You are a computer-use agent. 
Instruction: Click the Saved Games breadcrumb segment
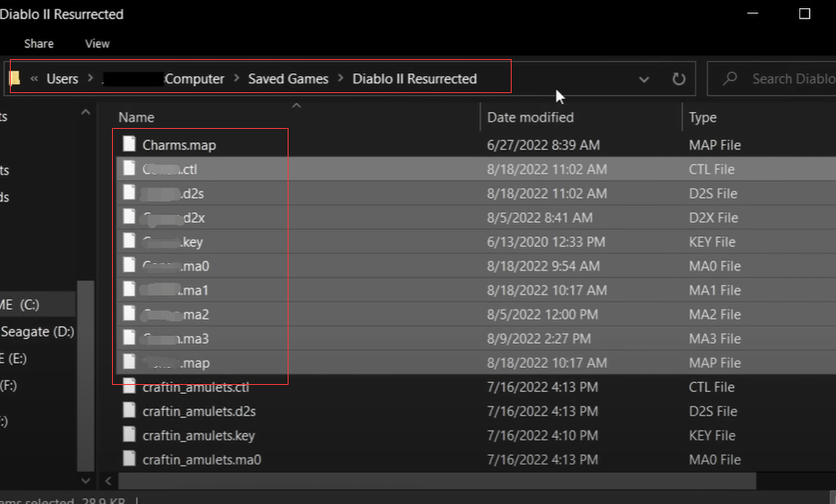tap(288, 79)
